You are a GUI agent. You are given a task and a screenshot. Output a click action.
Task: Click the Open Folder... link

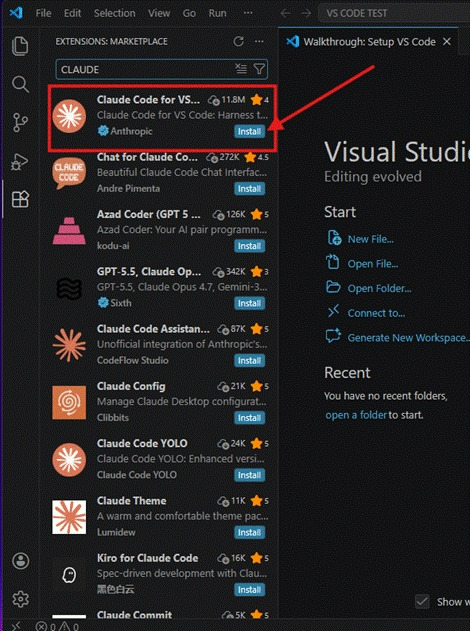(x=379, y=289)
